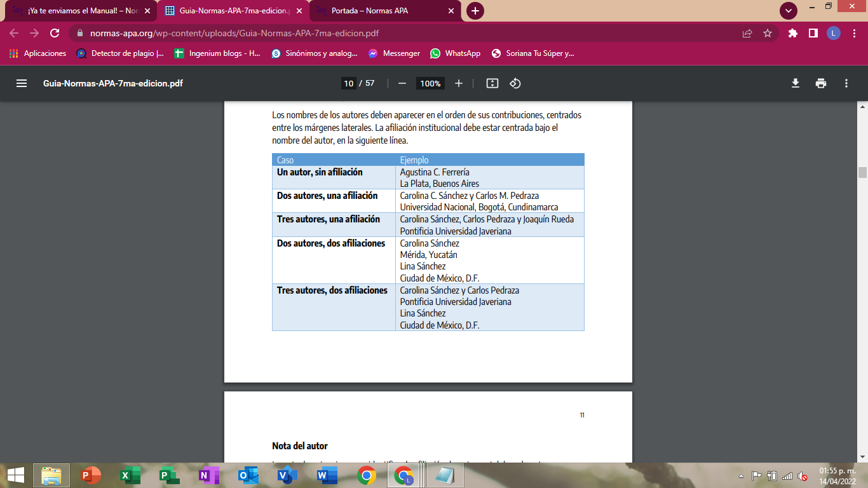The width and height of the screenshot is (868, 488).
Task: Click the PDF title Guia-Normas-APA-7ma-edicion.pdf
Action: [113, 83]
